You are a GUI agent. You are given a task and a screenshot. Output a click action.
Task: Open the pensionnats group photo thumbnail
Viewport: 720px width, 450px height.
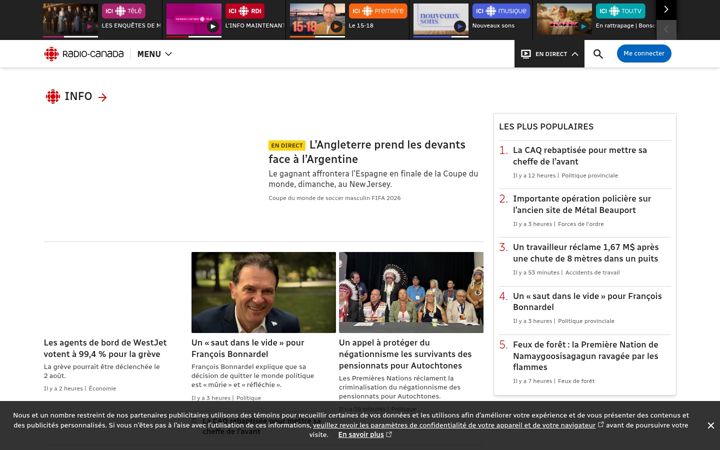(411, 292)
